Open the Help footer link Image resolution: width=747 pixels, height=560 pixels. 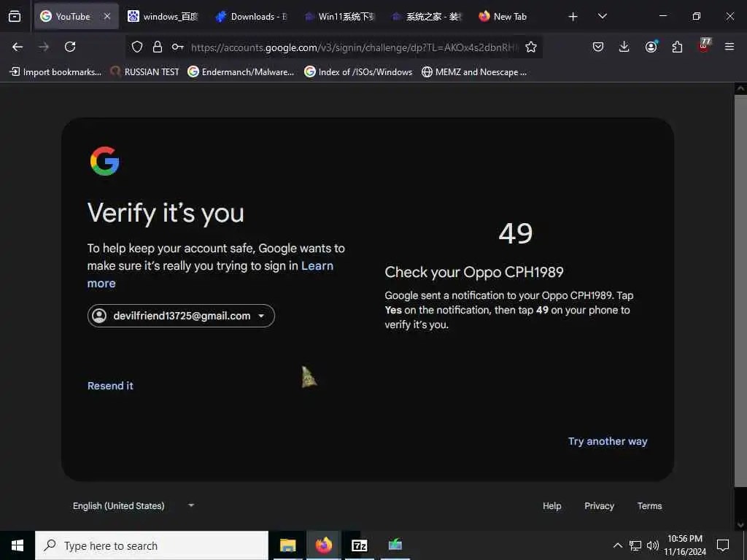point(551,506)
